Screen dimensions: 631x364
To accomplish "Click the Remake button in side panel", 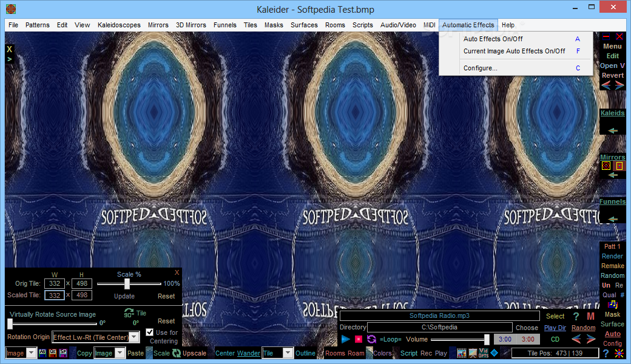I will pyautogui.click(x=612, y=266).
